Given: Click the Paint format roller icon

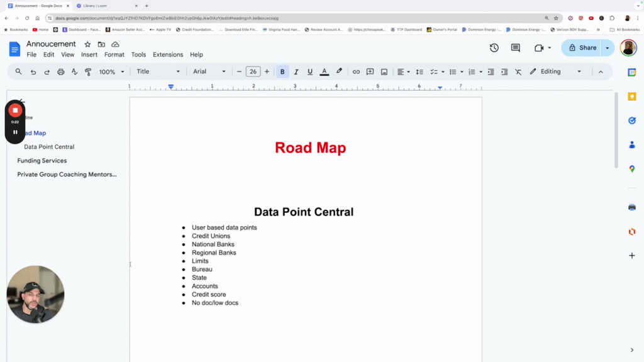Looking at the screenshot, I should [88, 72].
